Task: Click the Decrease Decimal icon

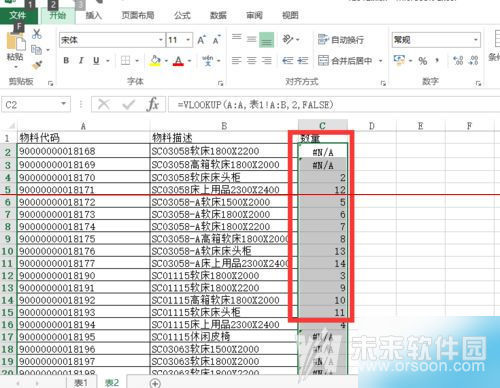Action: pyautogui.click(x=474, y=61)
